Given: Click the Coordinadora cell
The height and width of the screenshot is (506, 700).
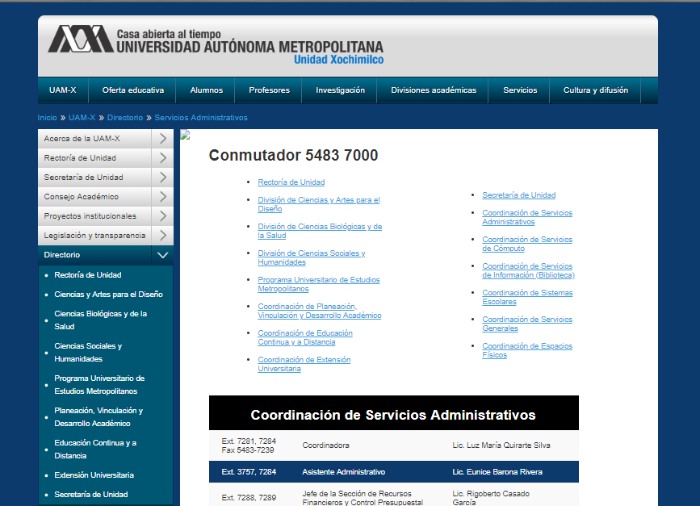Looking at the screenshot, I should pyautogui.click(x=325, y=445).
